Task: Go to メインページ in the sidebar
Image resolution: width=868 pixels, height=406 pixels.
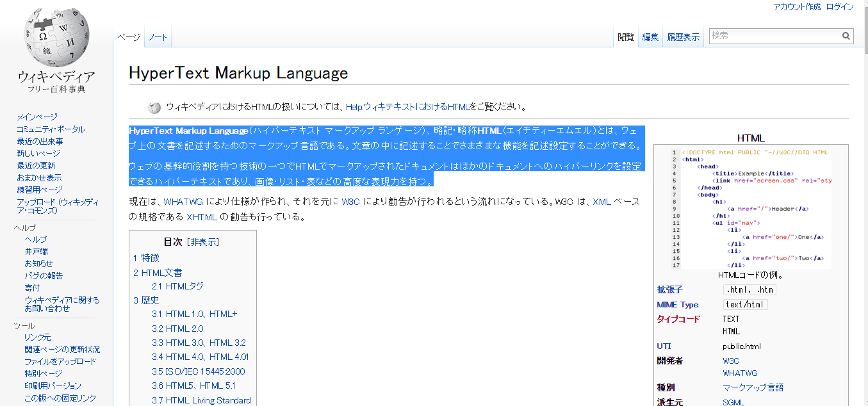Action: coord(37,117)
